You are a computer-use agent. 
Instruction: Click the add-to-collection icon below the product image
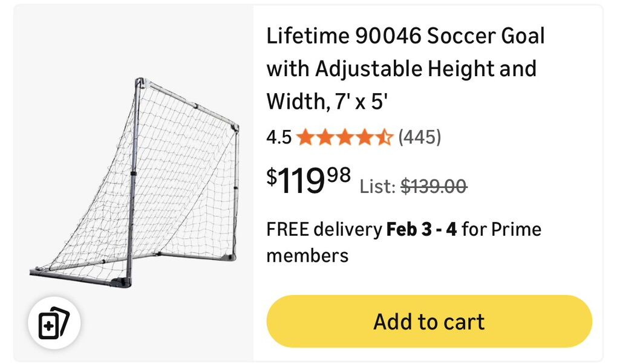click(x=54, y=323)
